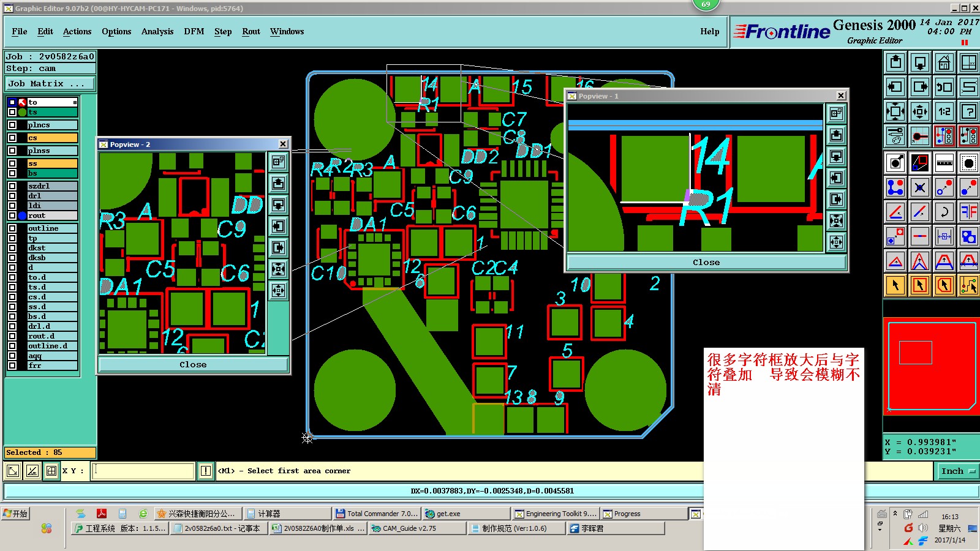The height and width of the screenshot is (551, 980).
Task: Open the Edit menu
Action: [x=45, y=31]
